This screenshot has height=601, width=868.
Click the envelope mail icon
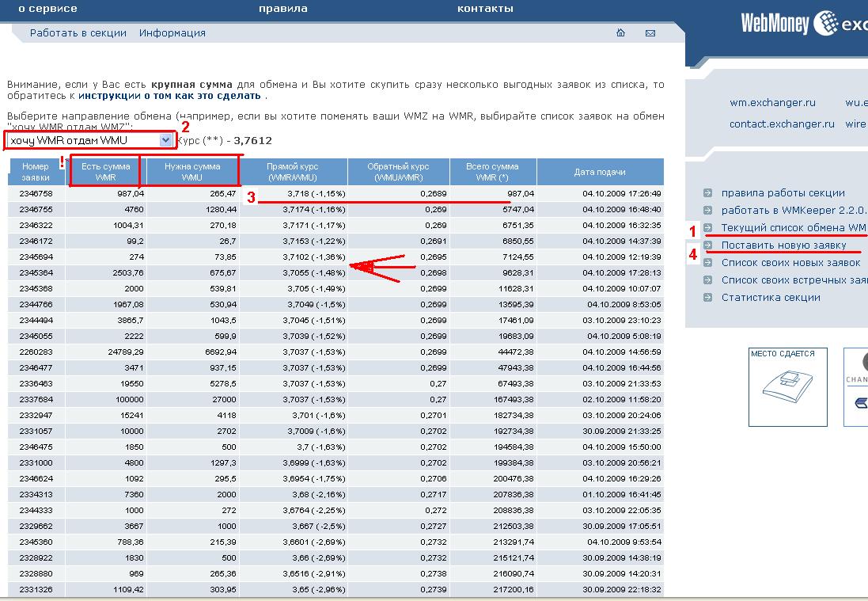coord(650,33)
